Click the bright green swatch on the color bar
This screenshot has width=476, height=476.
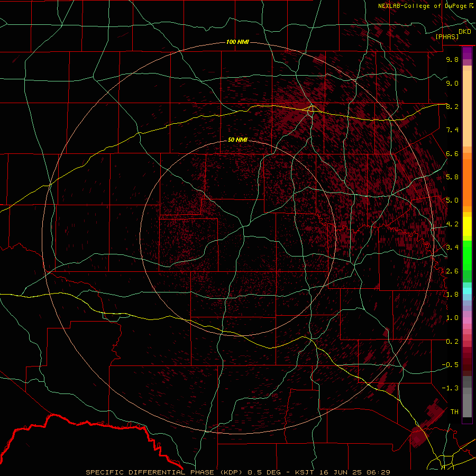(x=467, y=255)
